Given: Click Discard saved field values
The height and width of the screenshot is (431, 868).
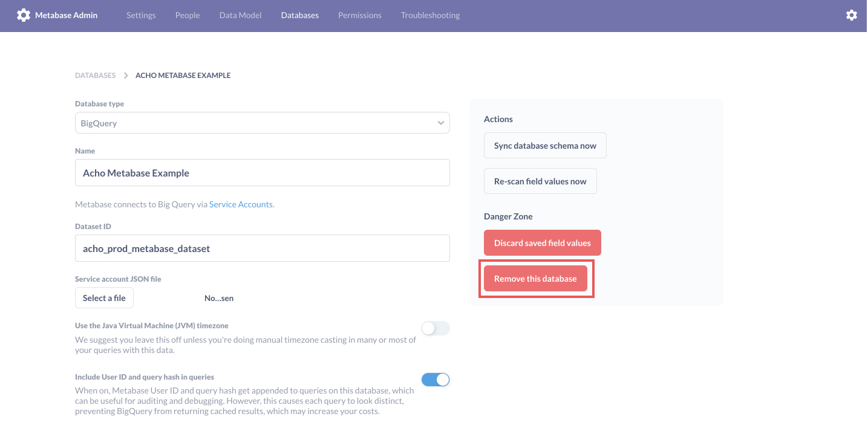Looking at the screenshot, I should (543, 243).
